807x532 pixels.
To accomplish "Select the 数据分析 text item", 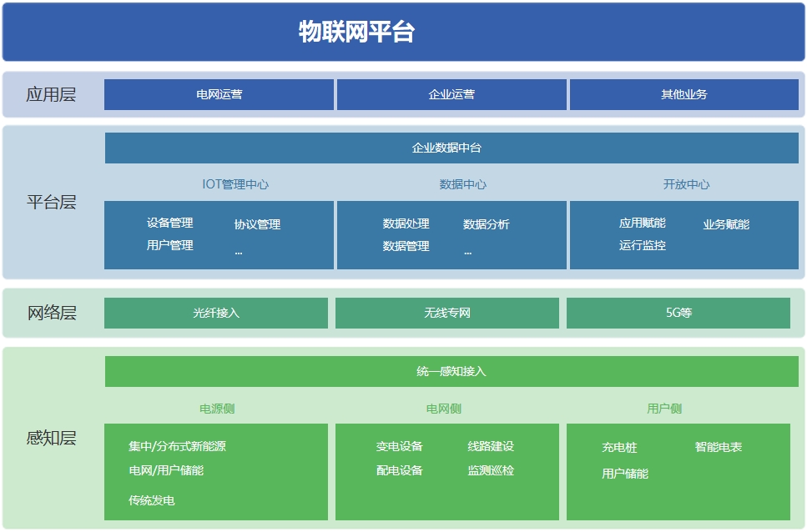I will click(x=486, y=224).
